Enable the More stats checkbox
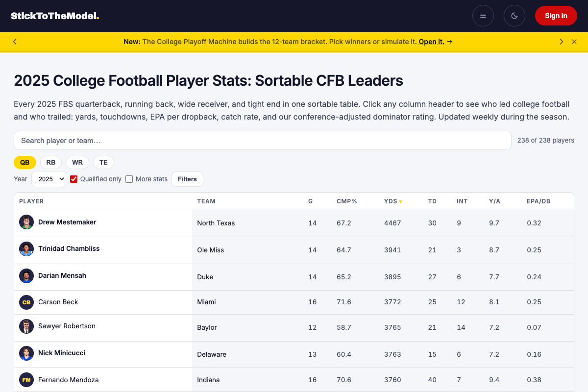Viewport: 588px width, 392px height. click(x=129, y=179)
